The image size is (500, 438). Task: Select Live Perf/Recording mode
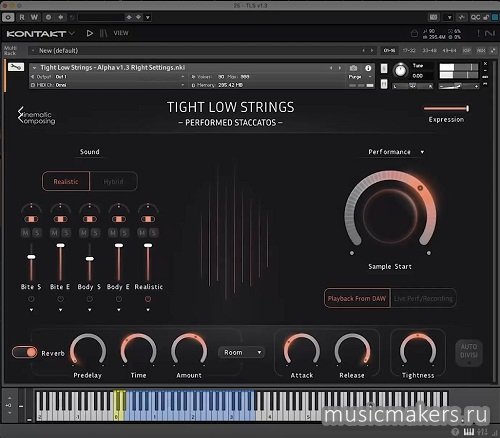(x=423, y=298)
